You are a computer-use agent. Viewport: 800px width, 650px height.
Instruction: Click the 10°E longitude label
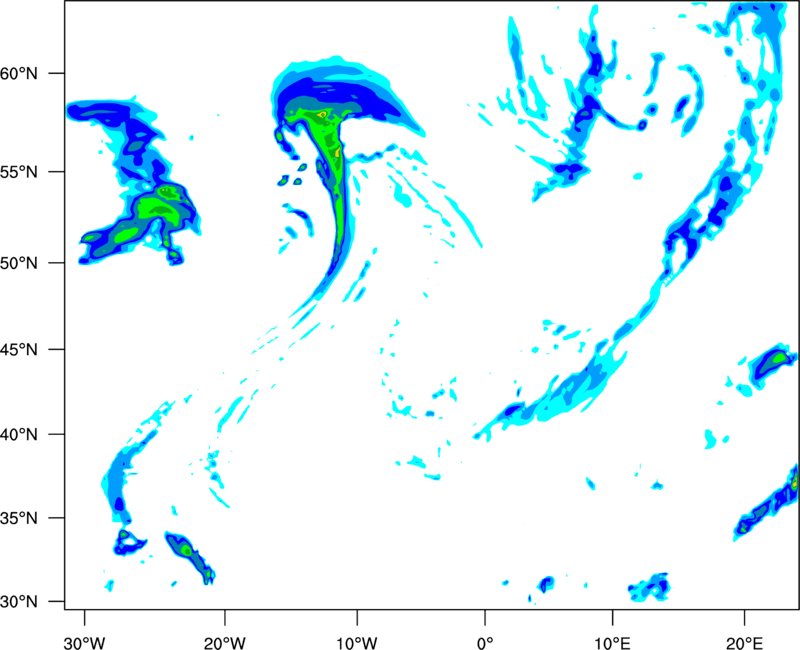612,643
